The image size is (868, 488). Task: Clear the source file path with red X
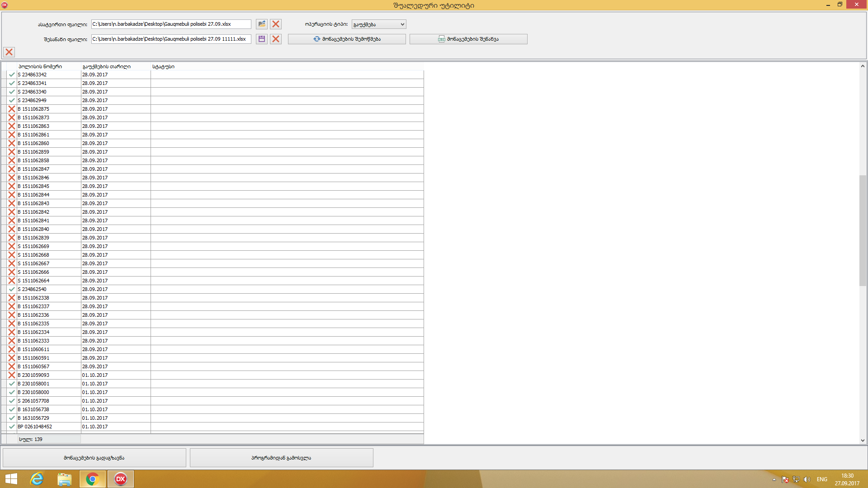click(276, 24)
